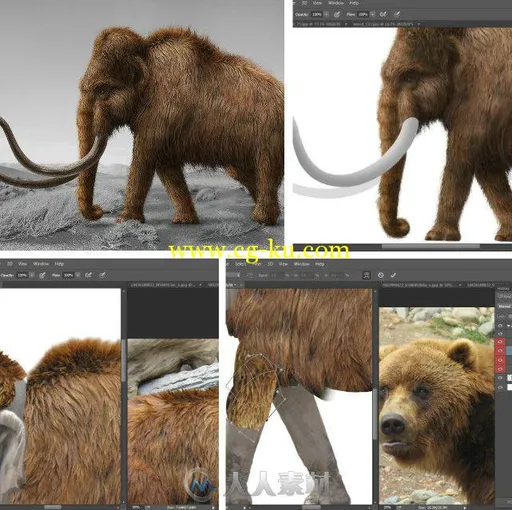The image size is (512, 510).
Task: Toggle transform reference point icon in bottom-right window
Action: [250, 275]
